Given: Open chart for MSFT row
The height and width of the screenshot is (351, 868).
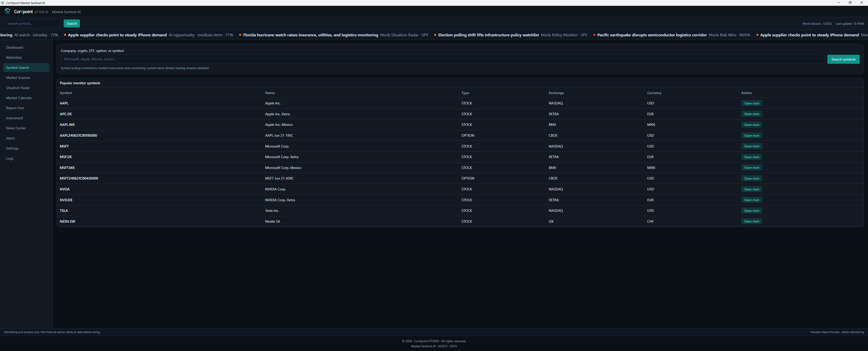Looking at the screenshot, I should click(751, 146).
